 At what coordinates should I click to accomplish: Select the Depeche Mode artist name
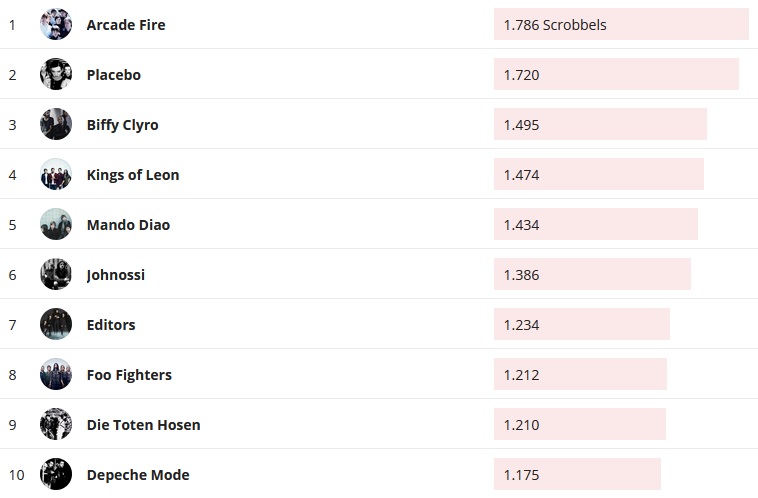coord(138,475)
